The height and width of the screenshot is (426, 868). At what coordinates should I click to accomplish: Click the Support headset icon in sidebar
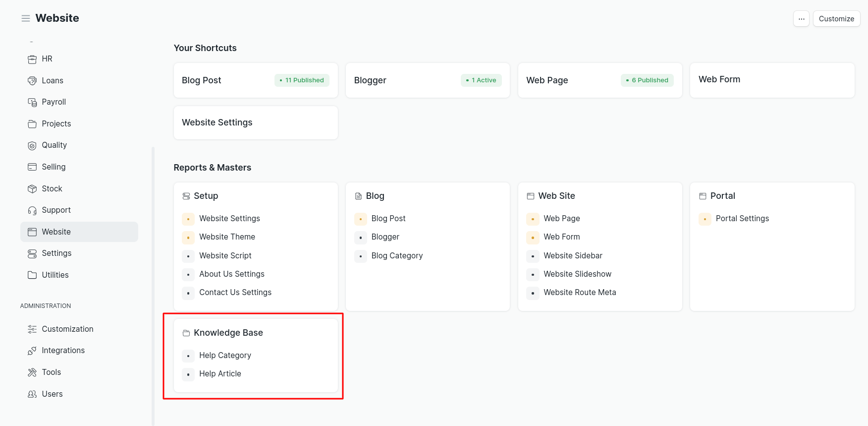pyautogui.click(x=32, y=210)
